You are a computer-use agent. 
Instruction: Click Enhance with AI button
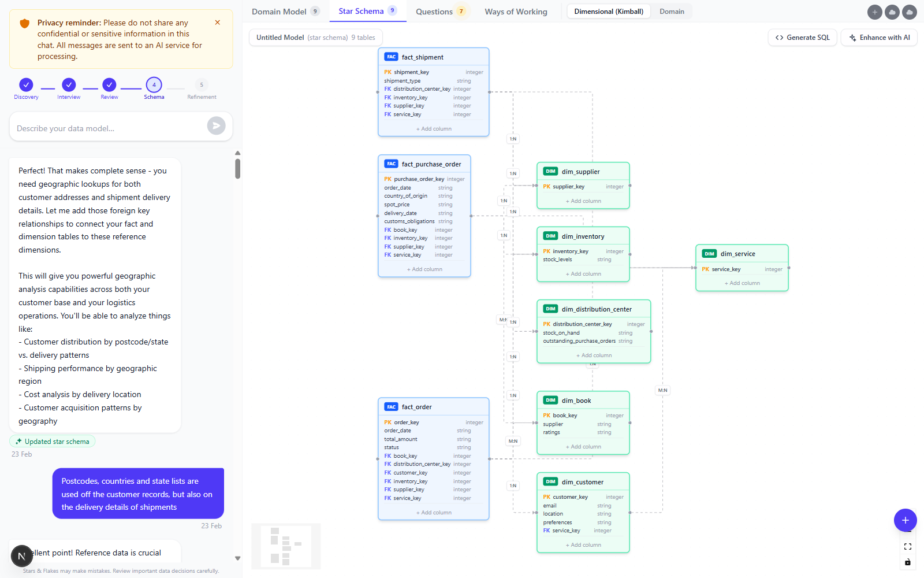pos(879,38)
